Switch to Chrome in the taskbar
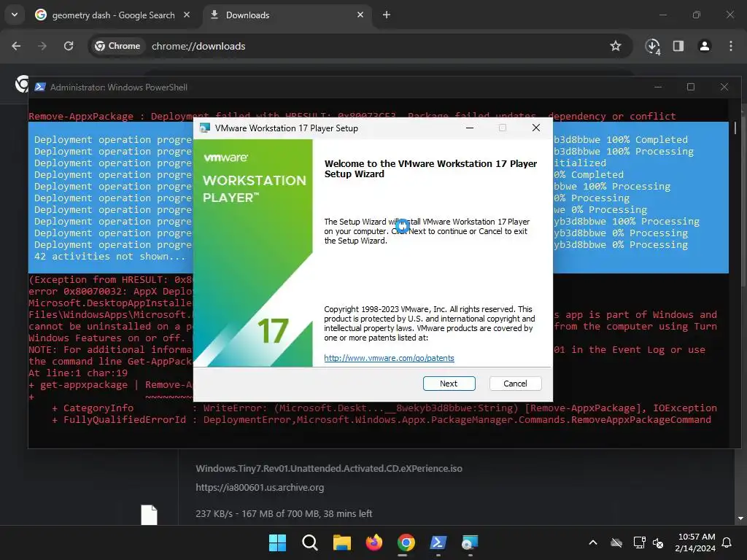The height and width of the screenshot is (560, 747). point(406,542)
